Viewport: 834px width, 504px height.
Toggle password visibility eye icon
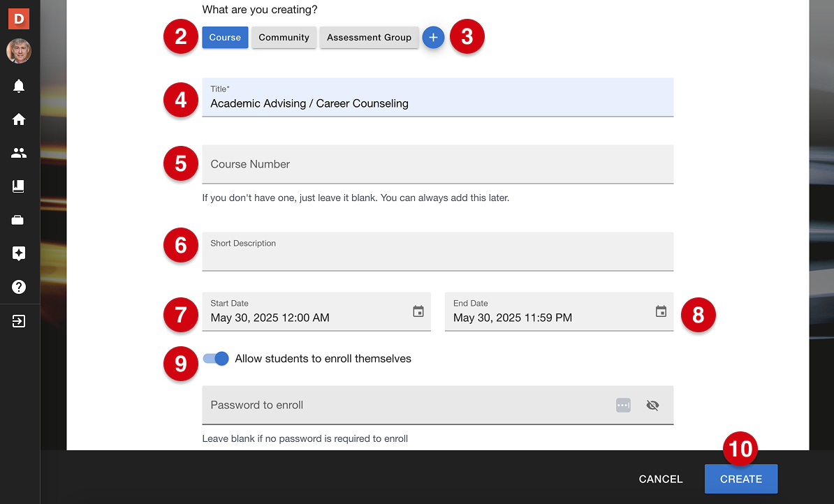coord(652,405)
